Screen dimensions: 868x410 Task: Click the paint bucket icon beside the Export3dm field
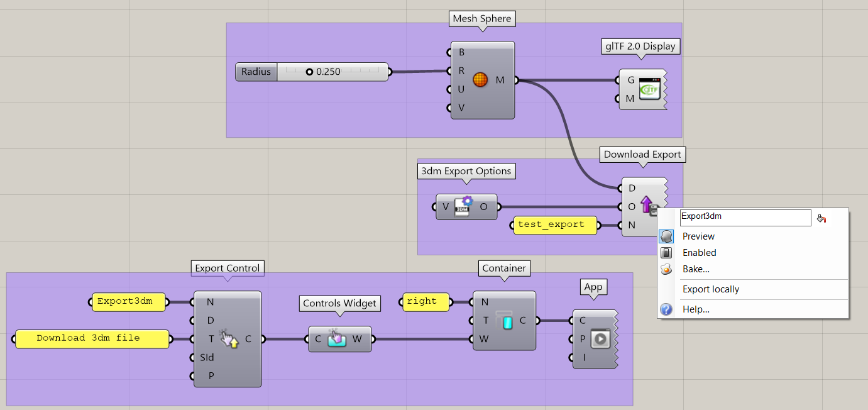(821, 218)
